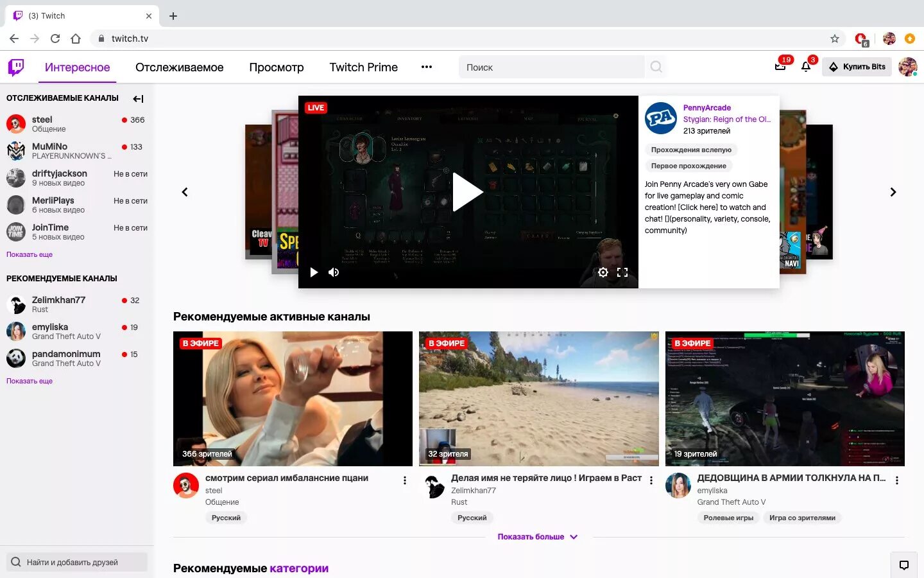Open options menu for emyliska stream card

pyautogui.click(x=897, y=480)
